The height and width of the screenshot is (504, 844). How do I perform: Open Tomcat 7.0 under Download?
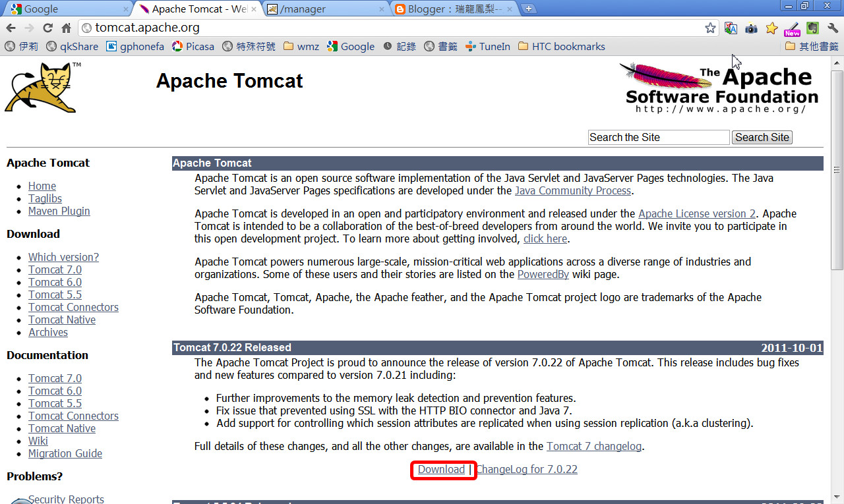tap(55, 269)
